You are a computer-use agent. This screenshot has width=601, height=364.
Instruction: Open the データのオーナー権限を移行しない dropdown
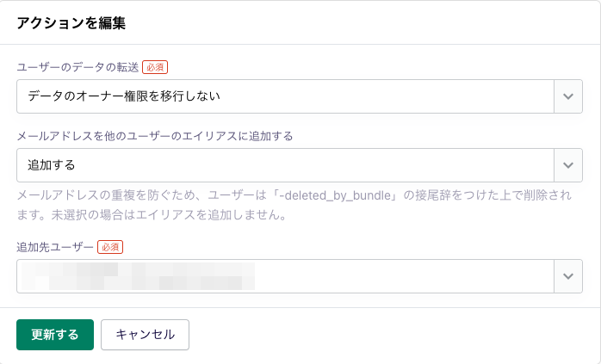(x=300, y=96)
